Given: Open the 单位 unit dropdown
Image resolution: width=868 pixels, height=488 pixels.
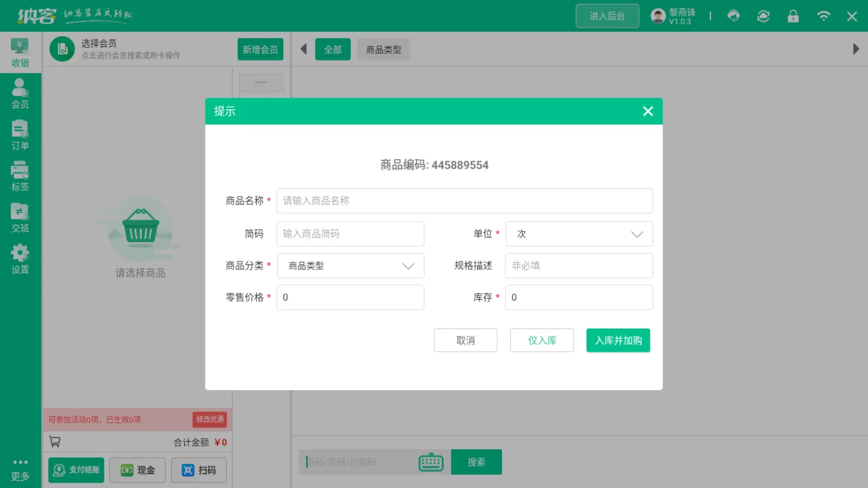Looking at the screenshot, I should tap(578, 233).
